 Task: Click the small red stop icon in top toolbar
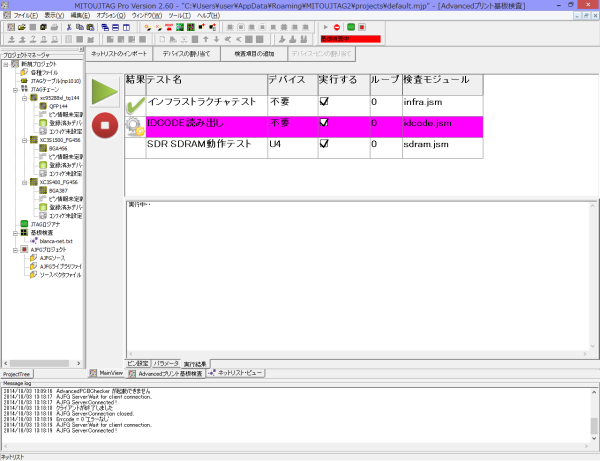click(x=337, y=28)
